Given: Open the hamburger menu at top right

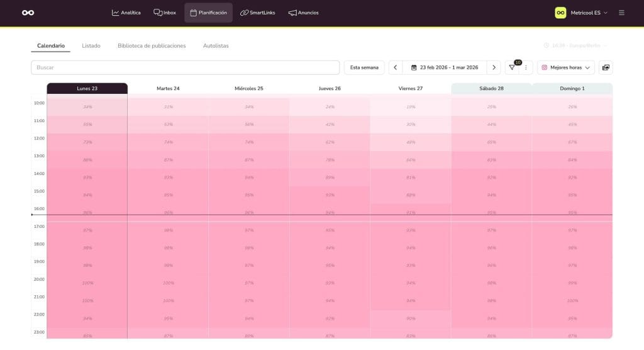Looking at the screenshot, I should [x=621, y=13].
